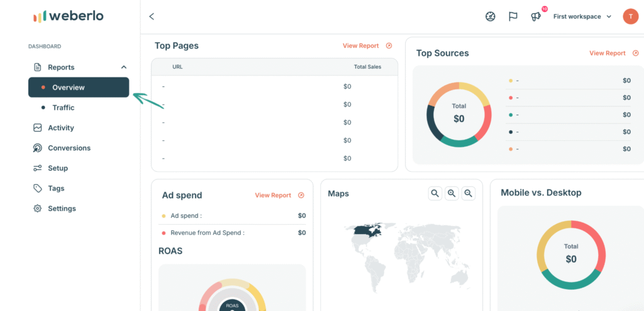Open View Report for Top Sources
644x311 pixels.
click(608, 53)
